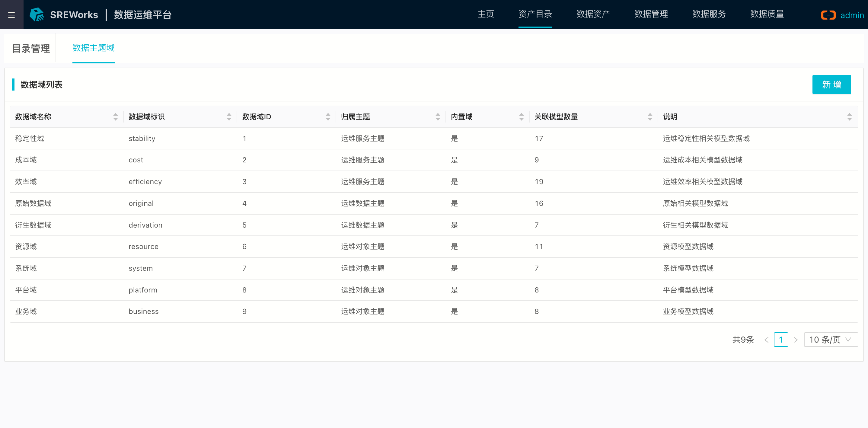Screen dimensions: 868x428
Task: Open the 主页 navigation item
Action: (486, 14)
